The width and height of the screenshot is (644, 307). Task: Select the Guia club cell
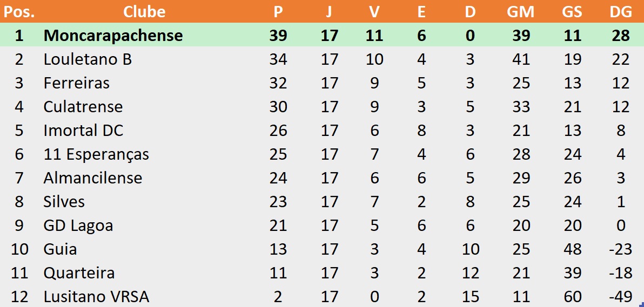pyautogui.click(x=60, y=249)
